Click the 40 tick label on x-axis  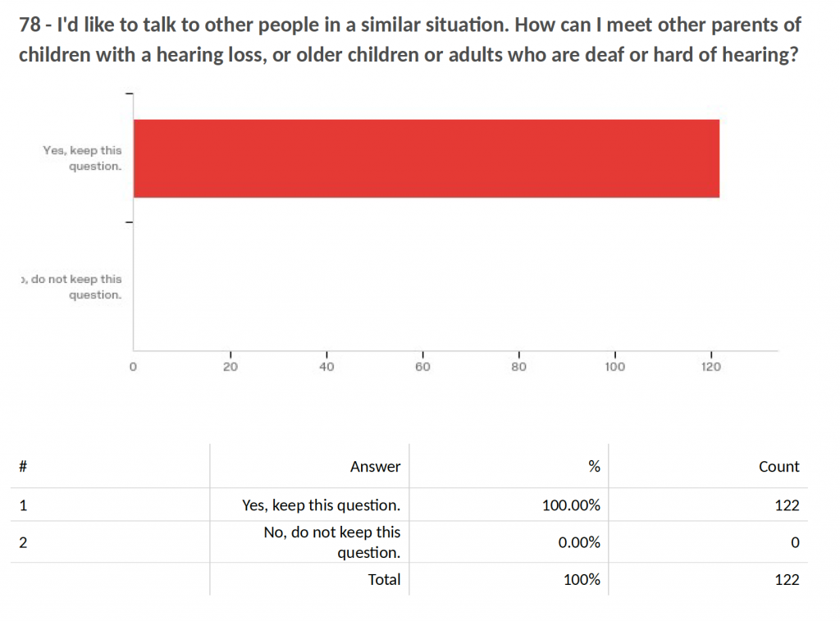point(326,367)
